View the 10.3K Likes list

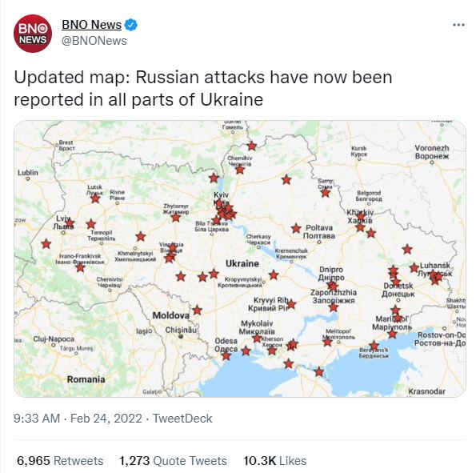coord(274,460)
